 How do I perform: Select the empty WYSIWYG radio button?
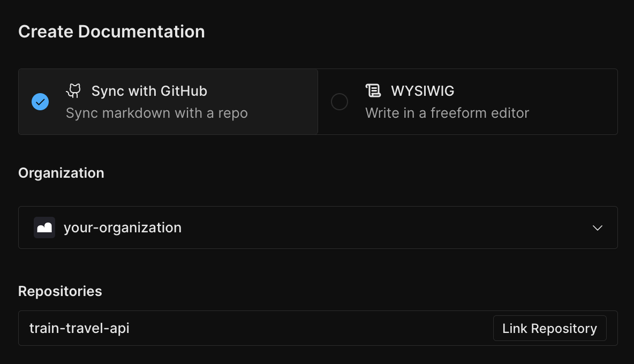[339, 102]
